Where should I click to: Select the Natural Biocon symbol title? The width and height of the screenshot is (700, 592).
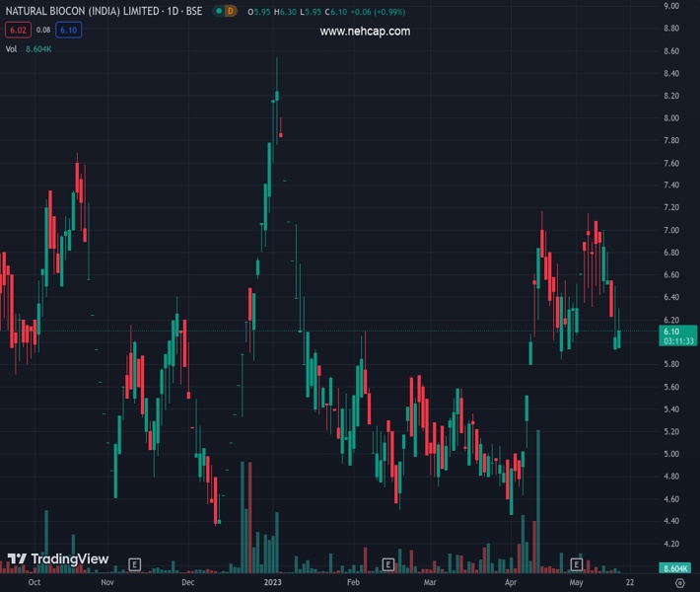click(x=103, y=11)
